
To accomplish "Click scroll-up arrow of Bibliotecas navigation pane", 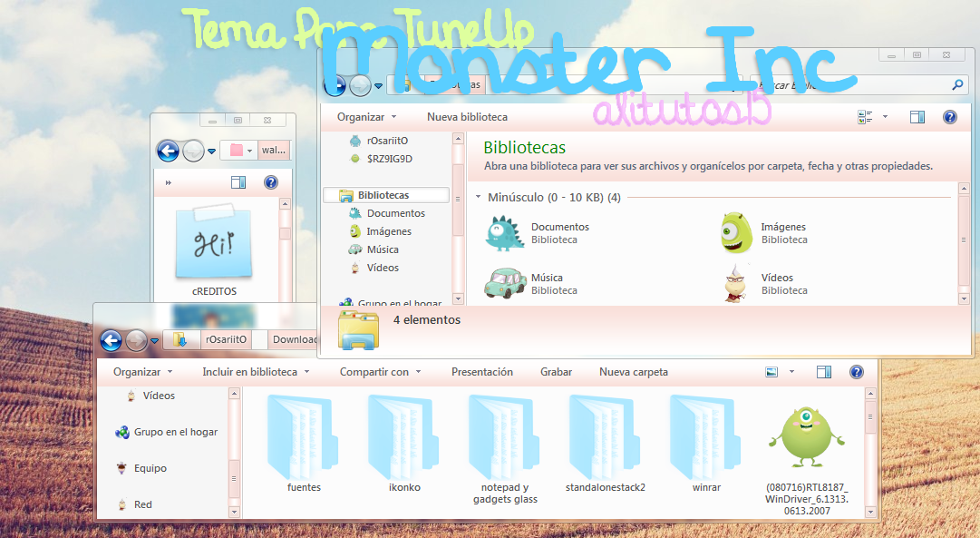I will [x=458, y=138].
